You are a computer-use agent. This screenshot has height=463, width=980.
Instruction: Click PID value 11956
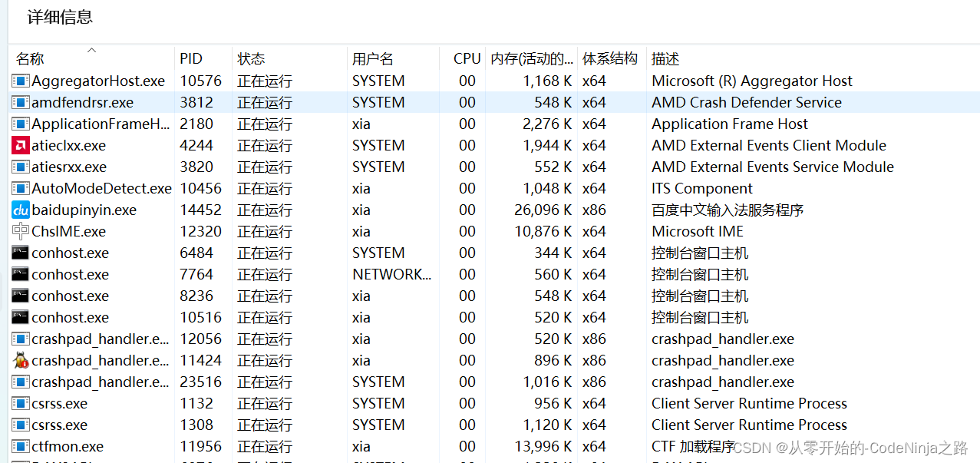200,446
